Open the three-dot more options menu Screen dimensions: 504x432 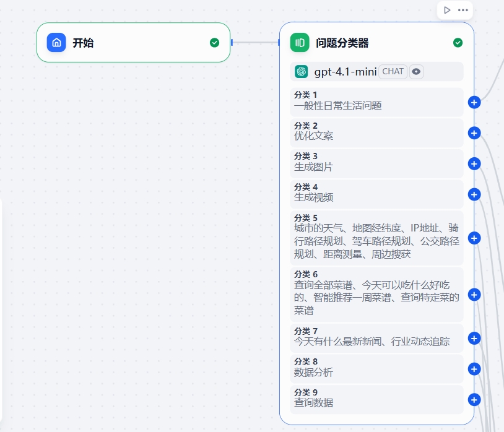[x=463, y=11]
